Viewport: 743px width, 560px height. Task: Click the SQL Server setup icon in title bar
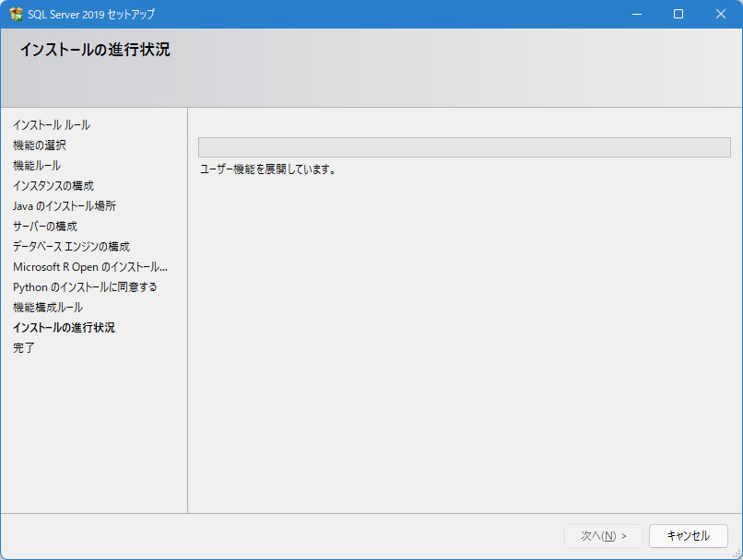click(x=16, y=14)
